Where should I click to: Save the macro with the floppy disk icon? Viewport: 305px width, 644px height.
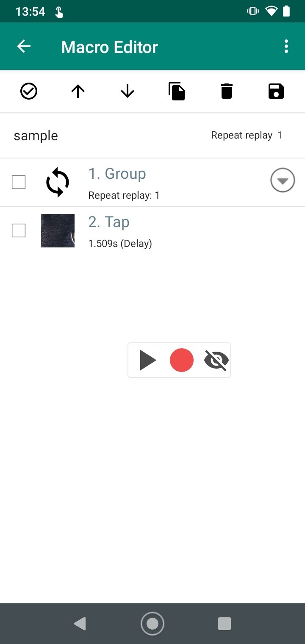[276, 91]
